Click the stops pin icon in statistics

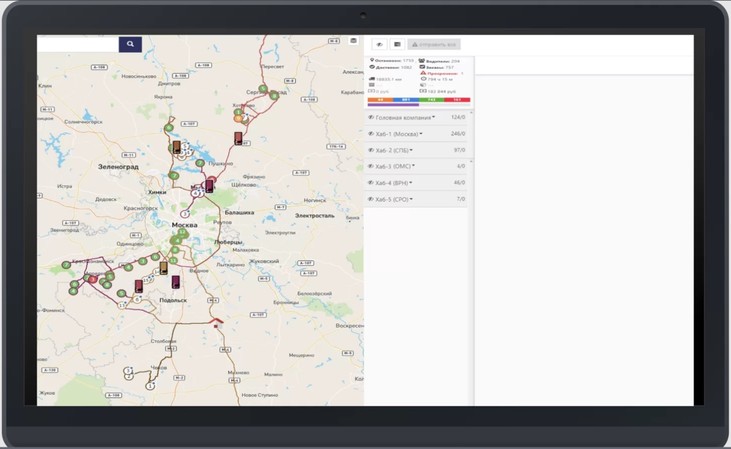[x=372, y=61]
